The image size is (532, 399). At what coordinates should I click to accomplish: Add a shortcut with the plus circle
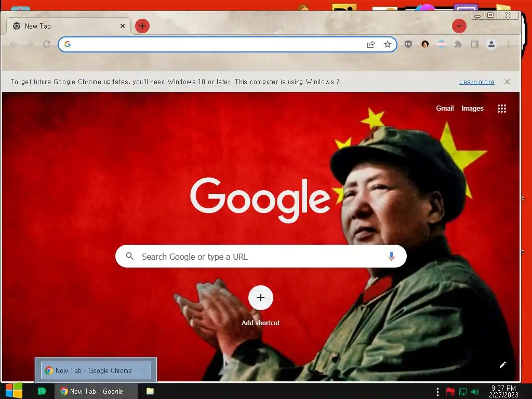coord(261,298)
